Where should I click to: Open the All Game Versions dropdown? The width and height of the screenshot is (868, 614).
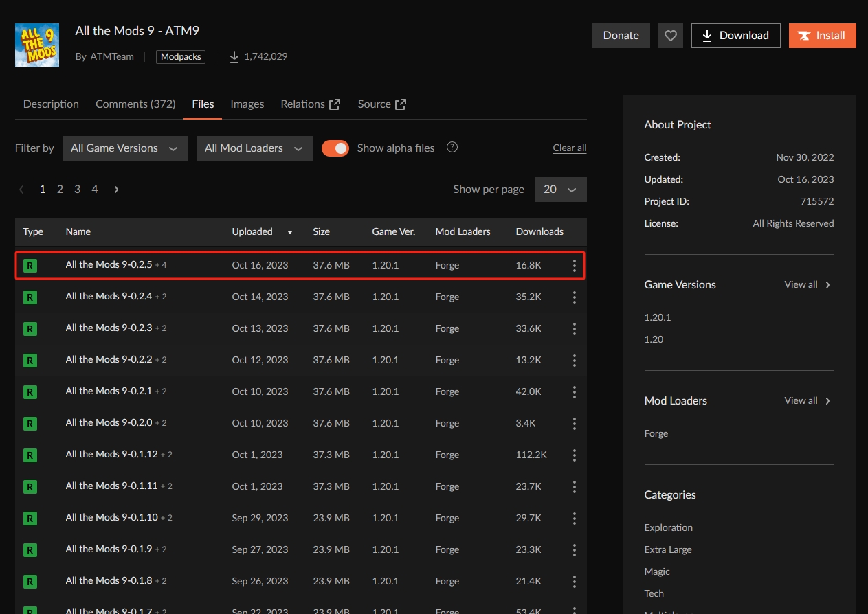coord(124,148)
